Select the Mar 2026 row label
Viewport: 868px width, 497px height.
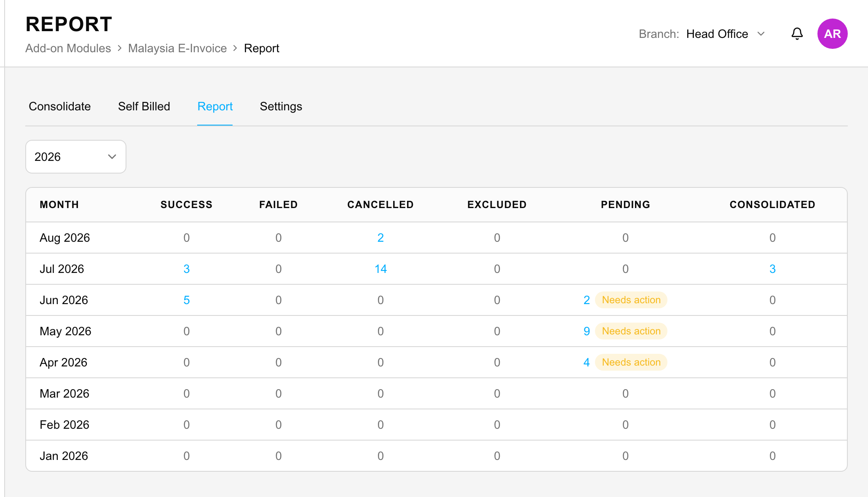point(64,393)
